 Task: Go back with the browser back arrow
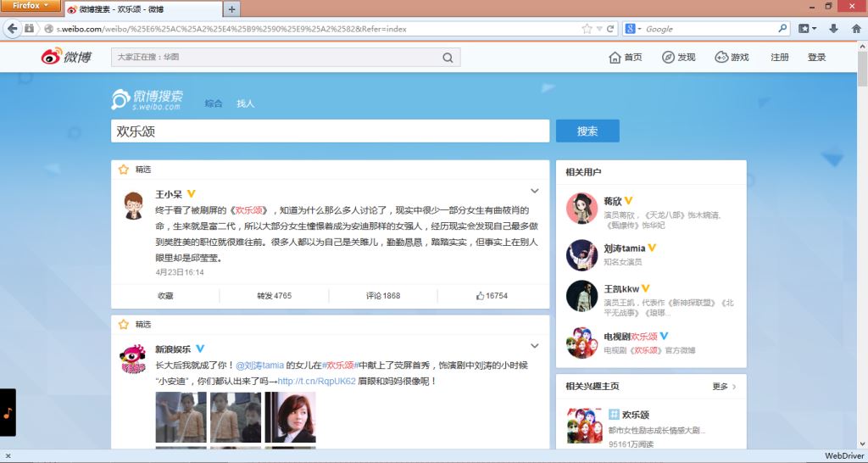12,29
